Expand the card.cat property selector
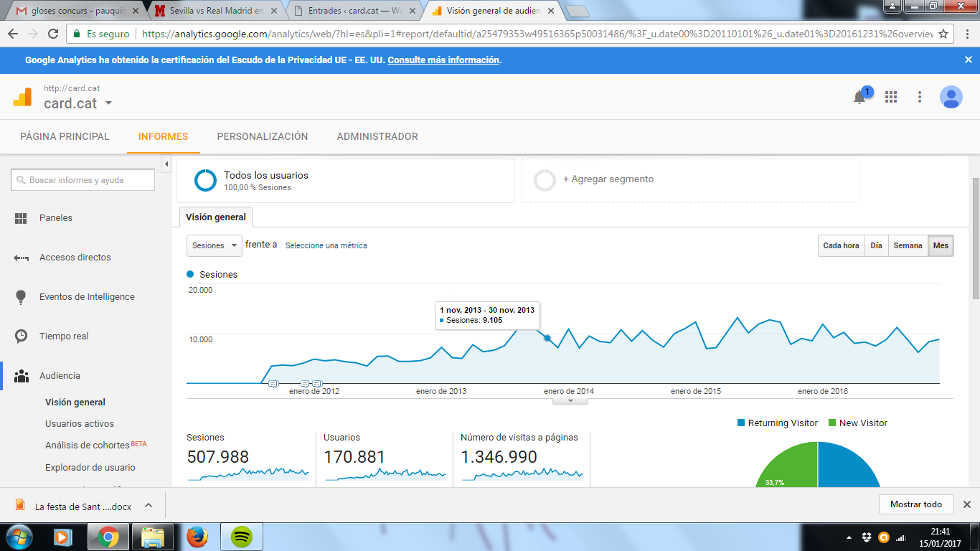The height and width of the screenshot is (551, 980). coord(109,103)
